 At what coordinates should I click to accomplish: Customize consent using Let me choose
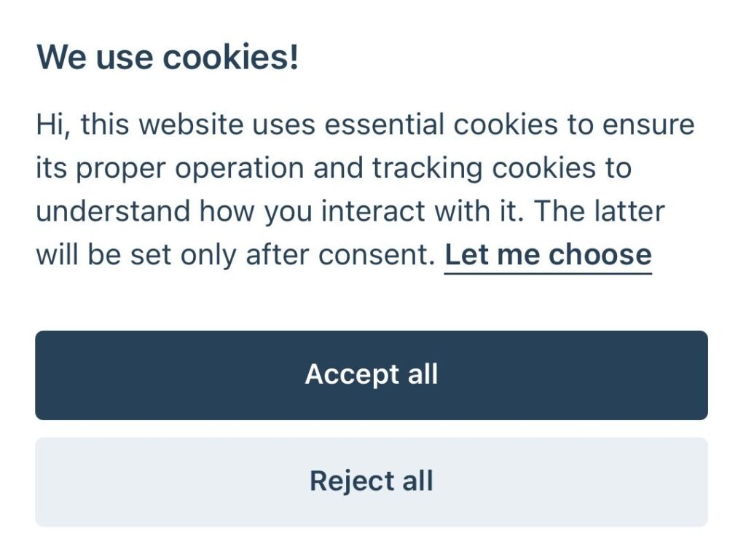[x=548, y=255]
